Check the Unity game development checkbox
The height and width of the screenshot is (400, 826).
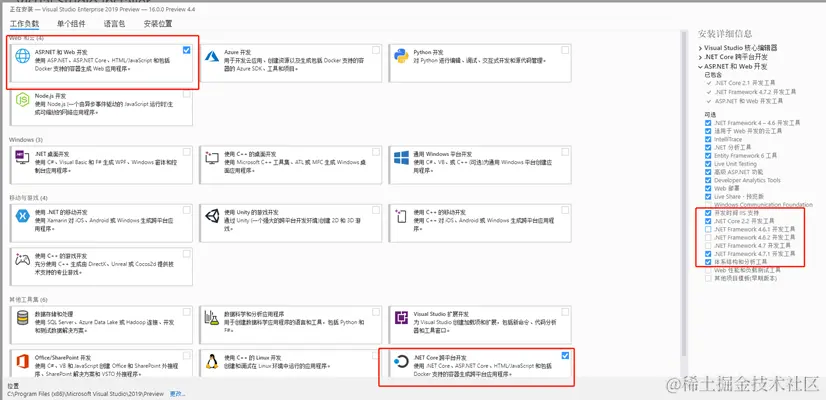tap(376, 210)
